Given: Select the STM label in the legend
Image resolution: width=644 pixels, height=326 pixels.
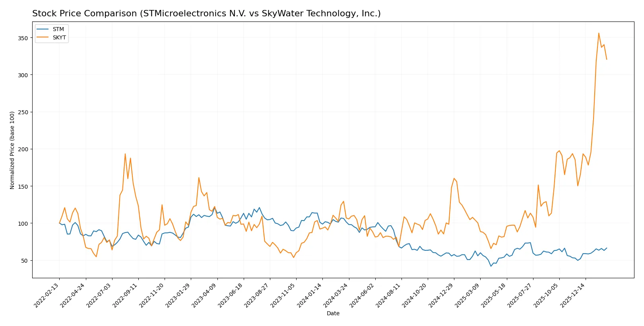Looking at the screenshot, I should coord(58,29).
